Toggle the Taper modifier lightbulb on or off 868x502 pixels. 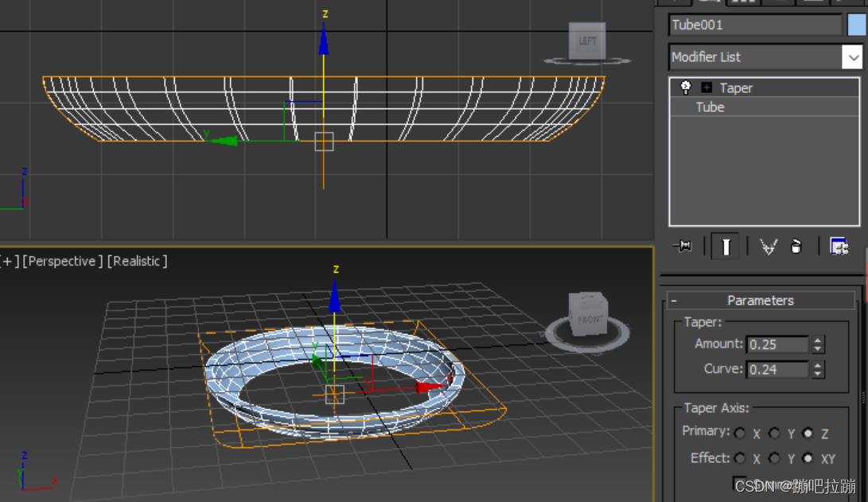(685, 88)
